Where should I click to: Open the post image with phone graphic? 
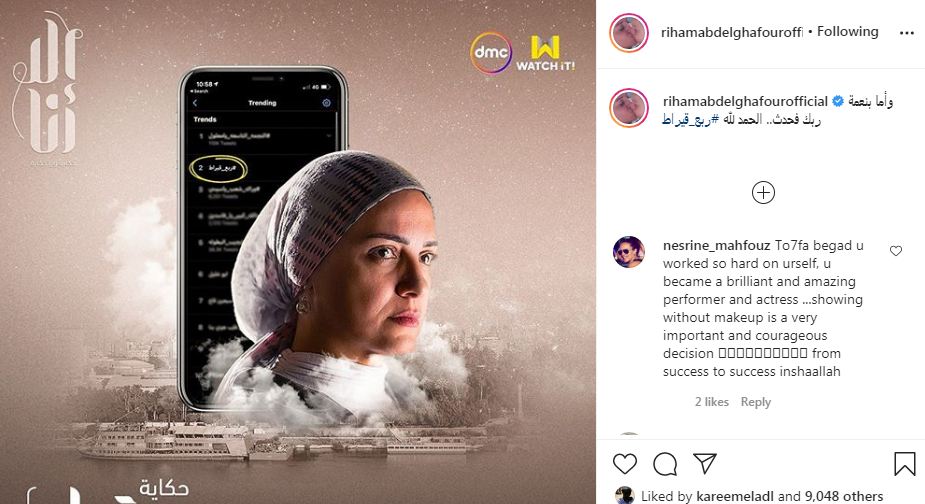[298, 252]
